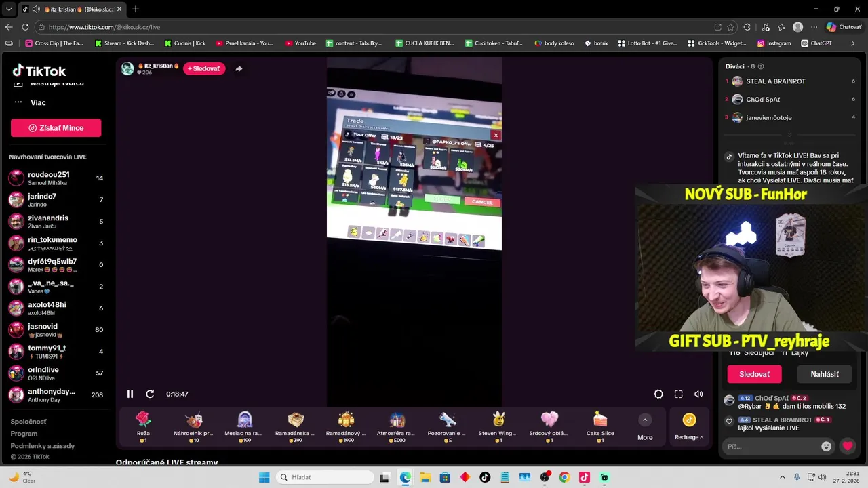
Task: Send the Náhradelník gift
Action: pos(193,426)
